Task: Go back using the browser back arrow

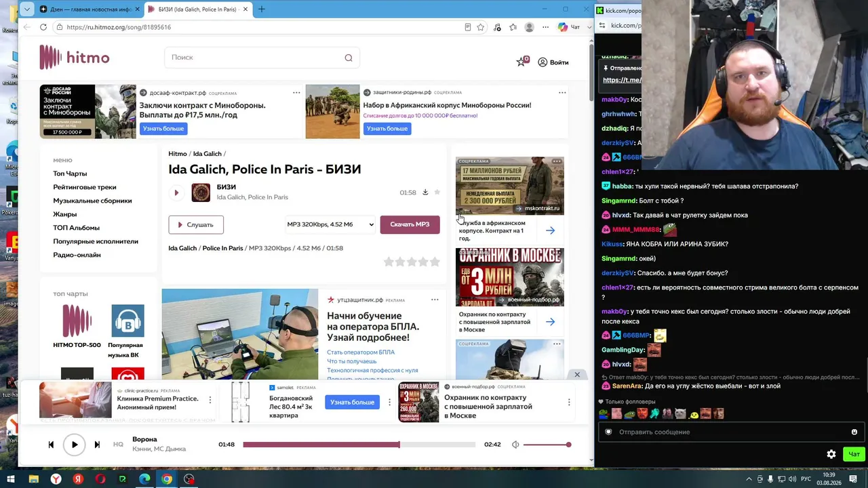Action: (27, 27)
